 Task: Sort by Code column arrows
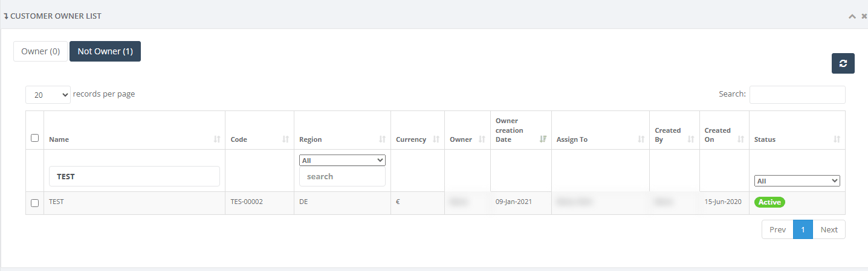pyautogui.click(x=286, y=139)
